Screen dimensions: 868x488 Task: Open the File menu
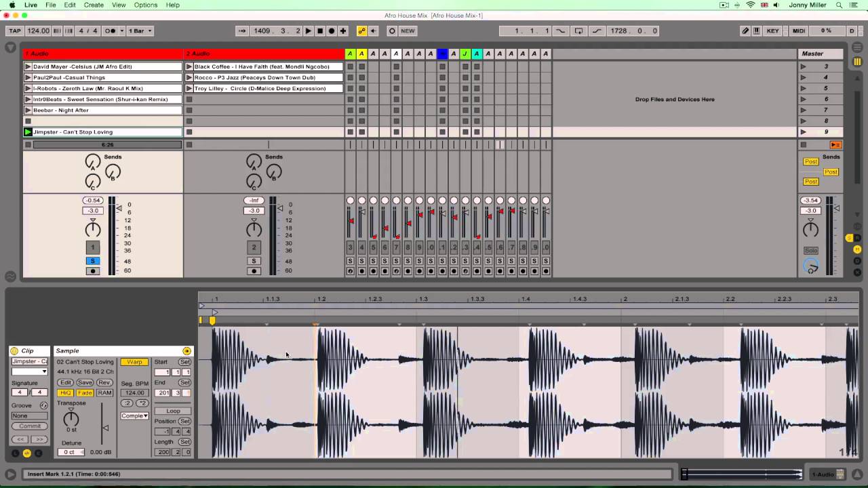[x=50, y=5]
